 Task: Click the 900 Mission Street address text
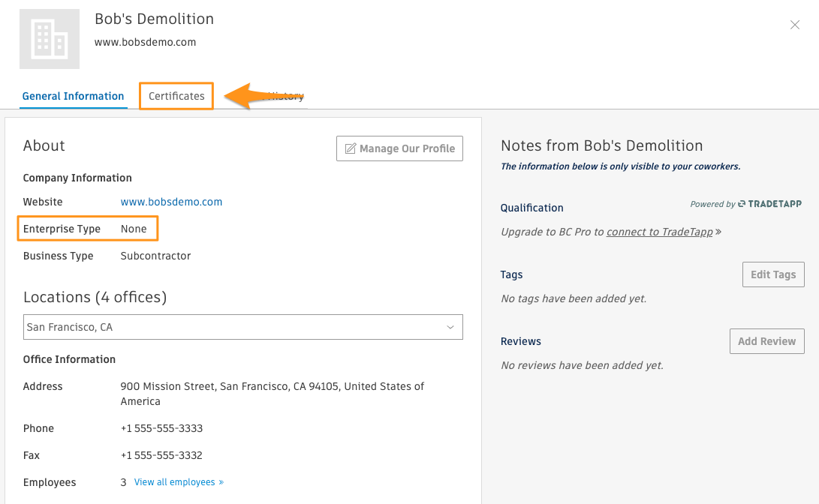point(272,394)
